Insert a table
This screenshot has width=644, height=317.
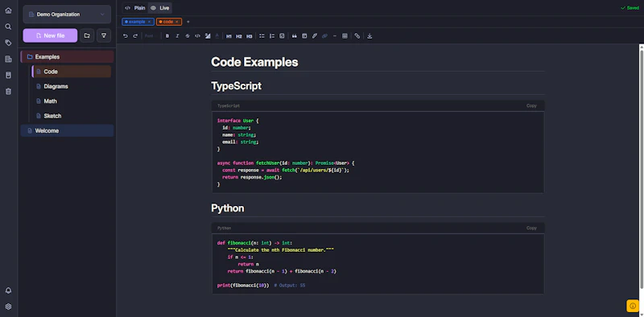tap(345, 36)
